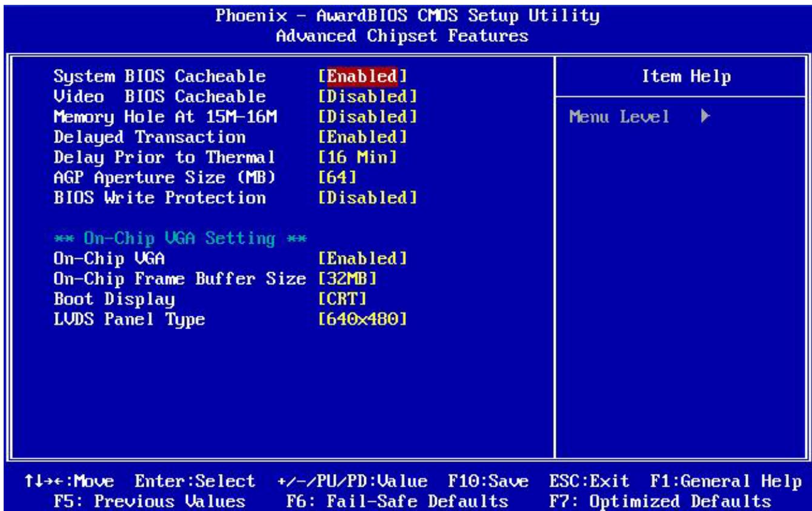This screenshot has width=812, height=511.
Task: Open Delay Prior to Thermal 16 Min option
Action: coord(356,156)
